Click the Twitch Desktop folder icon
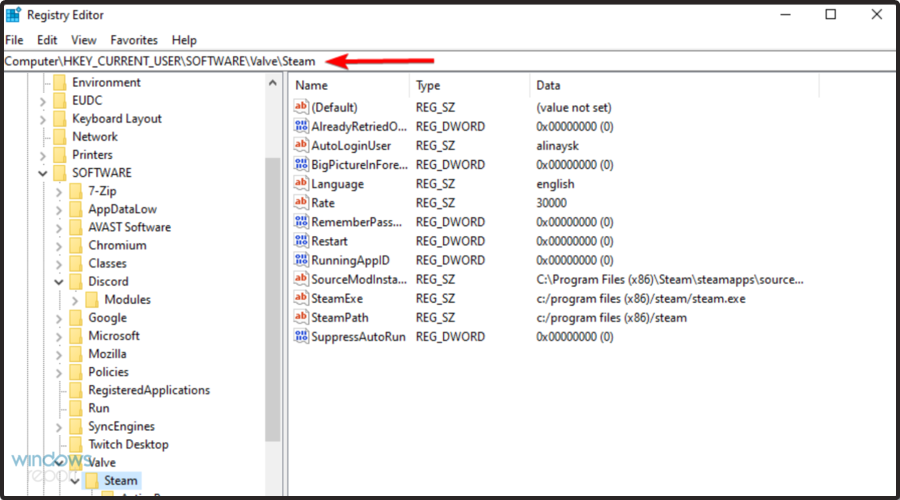The height and width of the screenshot is (500, 900). [76, 444]
